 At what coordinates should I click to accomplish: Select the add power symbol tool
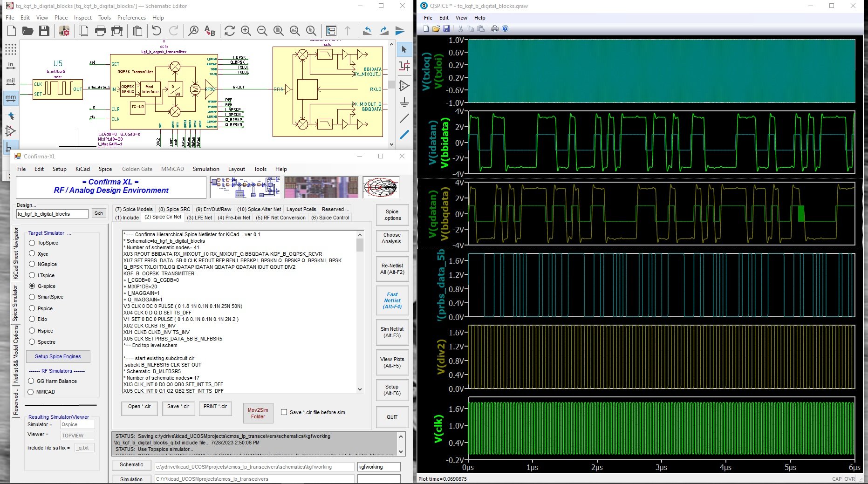[404, 102]
